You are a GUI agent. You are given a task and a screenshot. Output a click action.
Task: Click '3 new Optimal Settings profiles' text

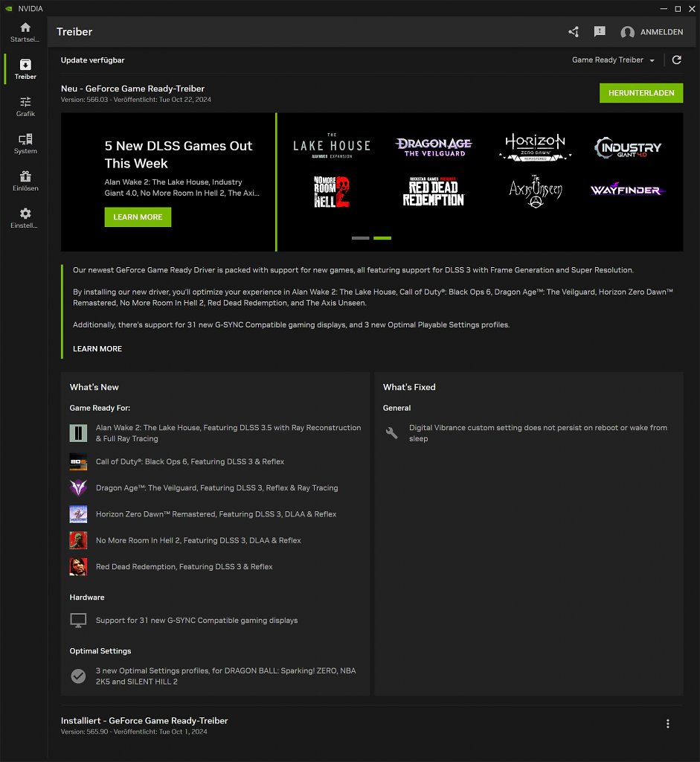(x=226, y=676)
